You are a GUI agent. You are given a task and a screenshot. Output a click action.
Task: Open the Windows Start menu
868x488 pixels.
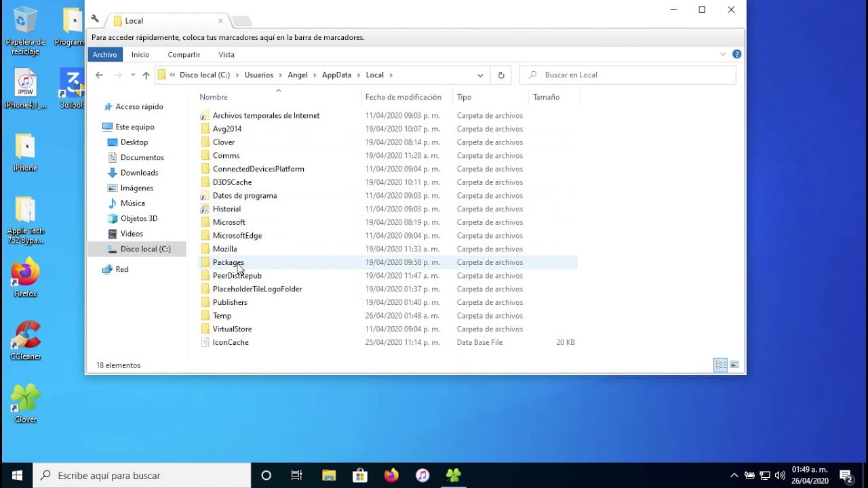(x=16, y=475)
